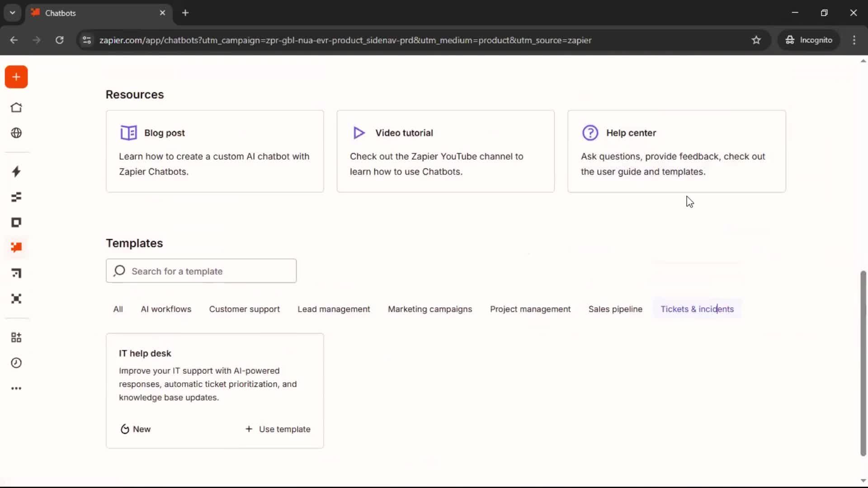Open the Agents icon in sidebar
This screenshot has width=868, height=488.
(16, 299)
